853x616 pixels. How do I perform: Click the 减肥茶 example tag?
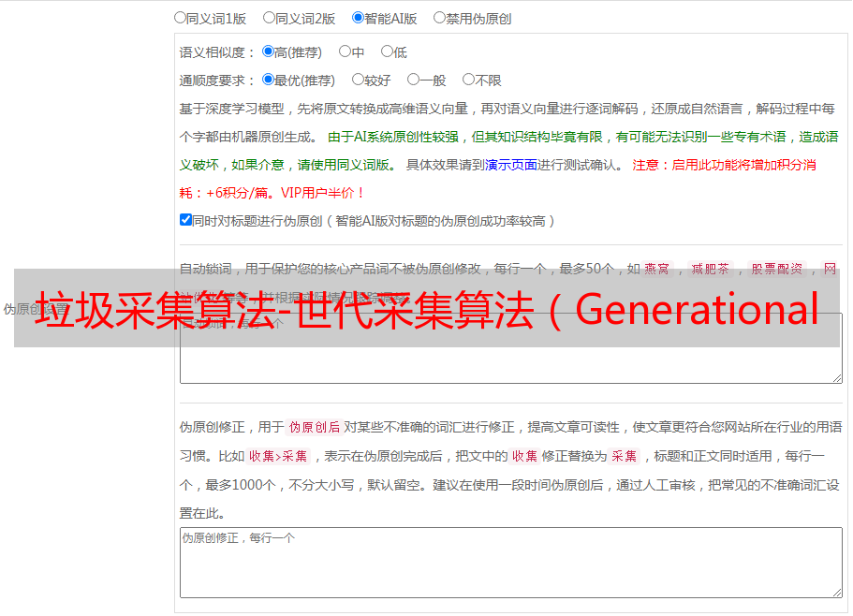pyautogui.click(x=710, y=269)
